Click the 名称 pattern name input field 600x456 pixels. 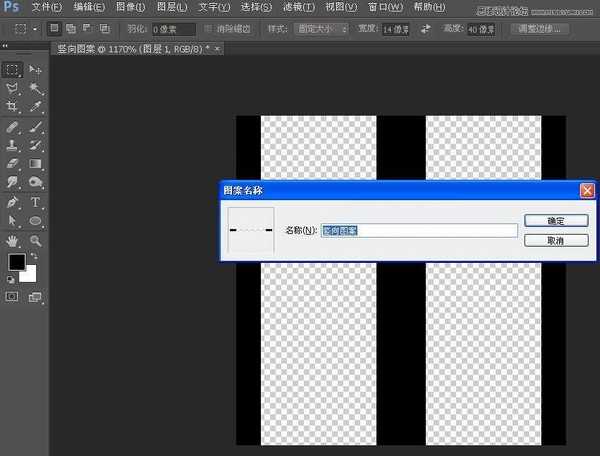tap(418, 231)
